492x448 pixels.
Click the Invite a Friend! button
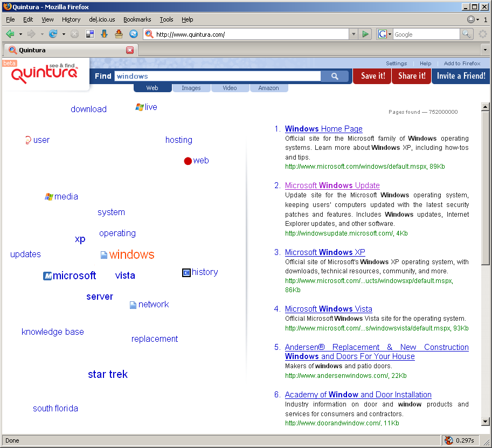tap(461, 76)
